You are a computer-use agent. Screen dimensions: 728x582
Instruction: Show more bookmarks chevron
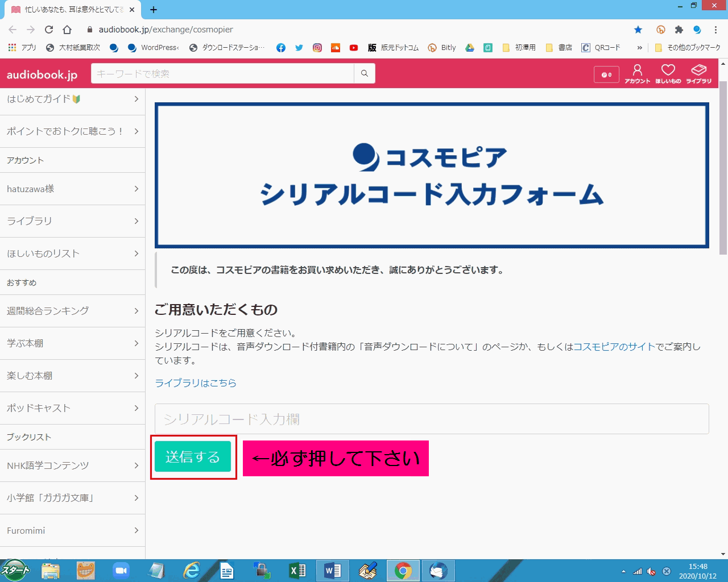click(640, 48)
